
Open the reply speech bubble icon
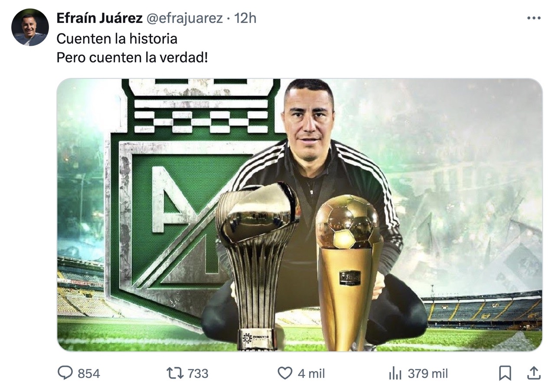pos(65,373)
